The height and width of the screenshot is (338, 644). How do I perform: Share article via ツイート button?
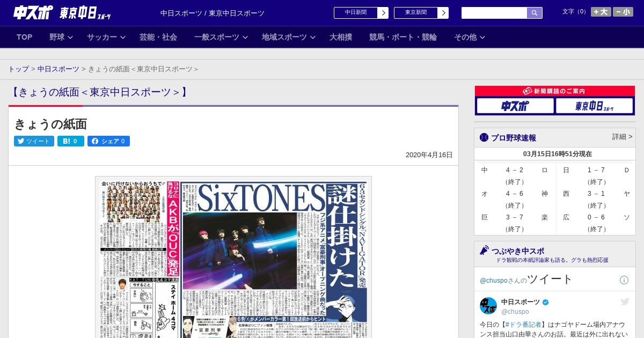point(34,141)
